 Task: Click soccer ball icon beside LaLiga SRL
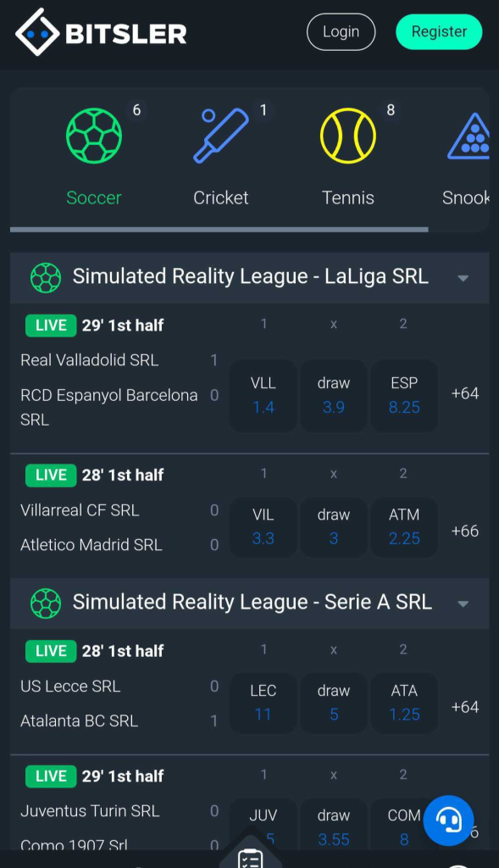click(46, 277)
